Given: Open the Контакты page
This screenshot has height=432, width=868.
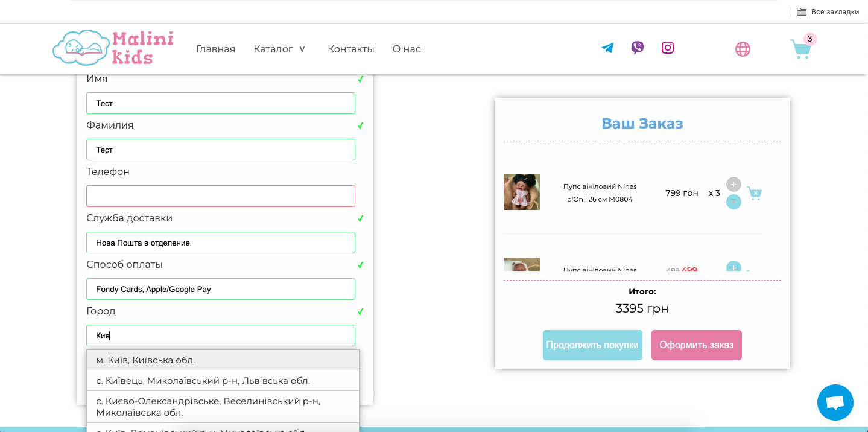Looking at the screenshot, I should (350, 49).
